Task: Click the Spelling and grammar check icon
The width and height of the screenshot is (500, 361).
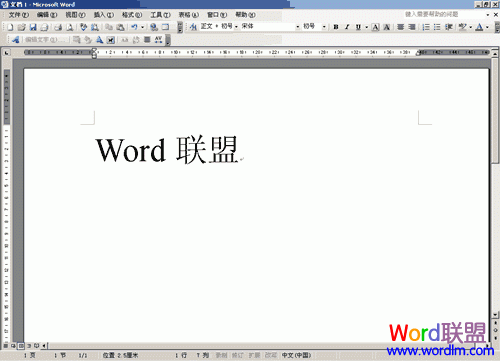Action: [x=83, y=27]
